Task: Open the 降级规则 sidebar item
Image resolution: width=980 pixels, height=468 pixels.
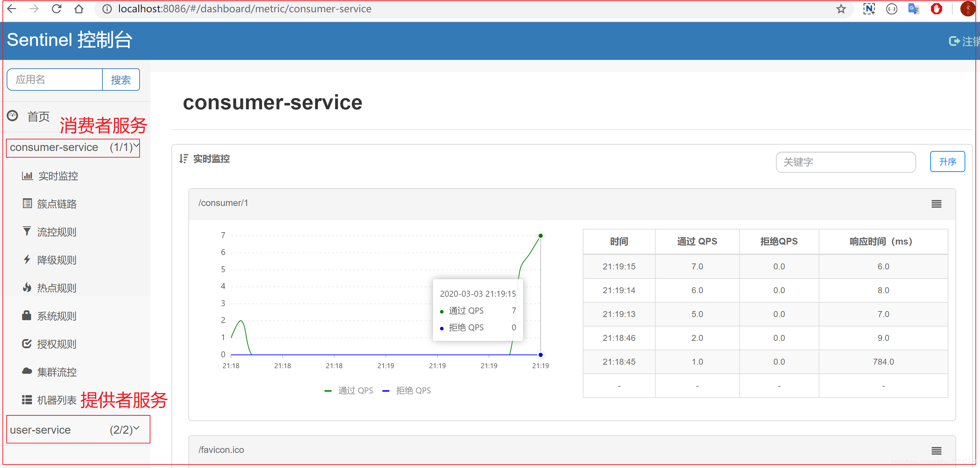Action: point(57,260)
